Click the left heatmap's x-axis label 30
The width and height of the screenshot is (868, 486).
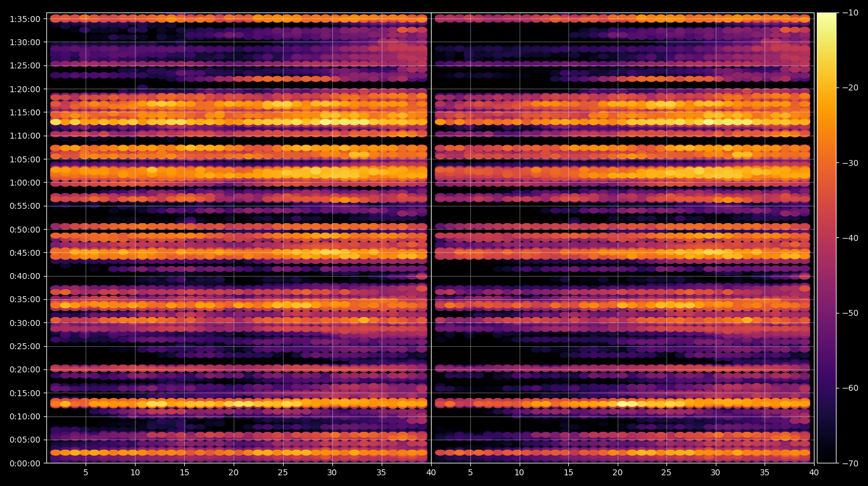(x=332, y=473)
